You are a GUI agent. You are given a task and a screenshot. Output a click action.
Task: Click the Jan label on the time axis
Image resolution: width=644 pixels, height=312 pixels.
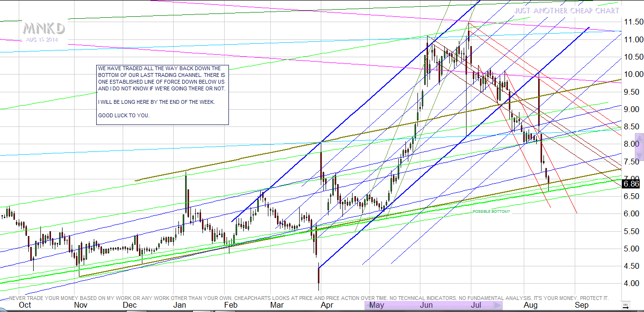pos(179,305)
